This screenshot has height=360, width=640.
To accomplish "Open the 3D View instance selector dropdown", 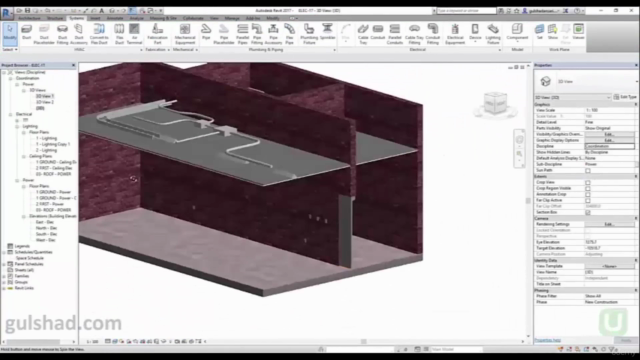I will pyautogui.click(x=573, y=98).
